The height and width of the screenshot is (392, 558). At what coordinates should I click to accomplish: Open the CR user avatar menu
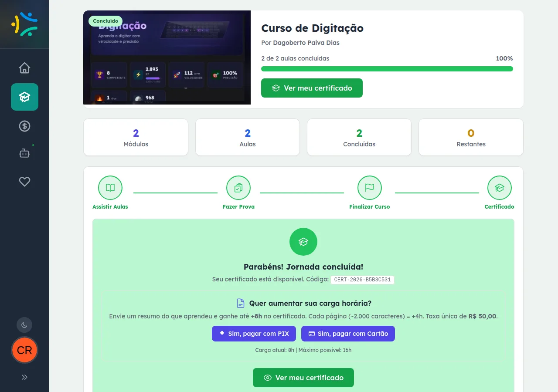[x=24, y=350]
